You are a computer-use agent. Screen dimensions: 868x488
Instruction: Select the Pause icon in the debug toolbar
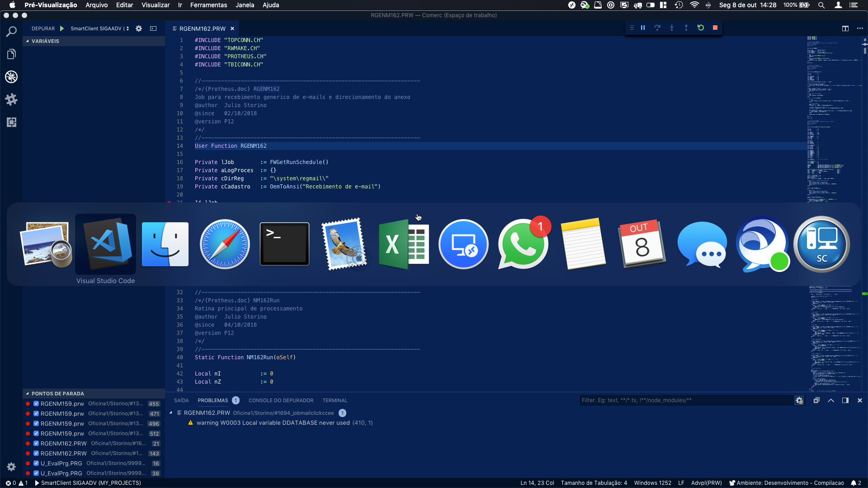[x=642, y=28]
